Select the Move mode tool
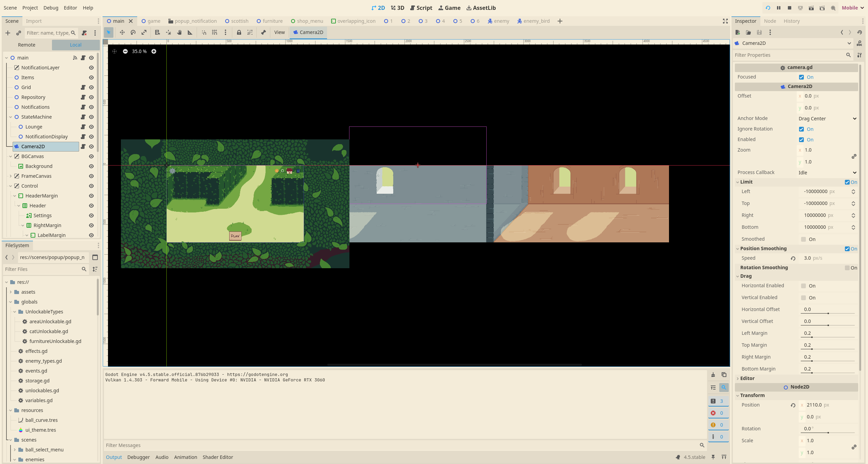 [122, 32]
